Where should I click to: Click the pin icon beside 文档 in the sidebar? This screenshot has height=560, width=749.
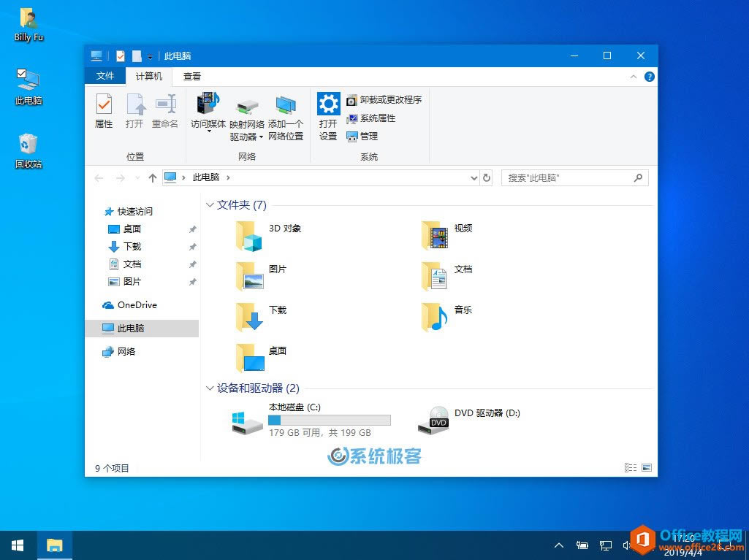(x=192, y=264)
